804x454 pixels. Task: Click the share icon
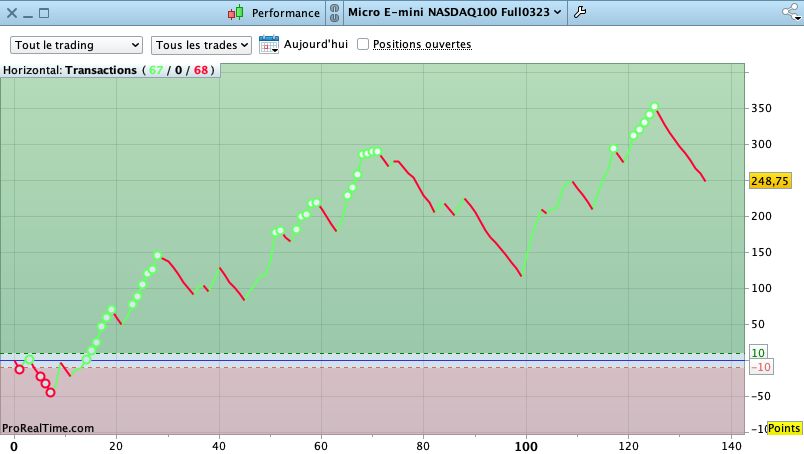tap(791, 12)
